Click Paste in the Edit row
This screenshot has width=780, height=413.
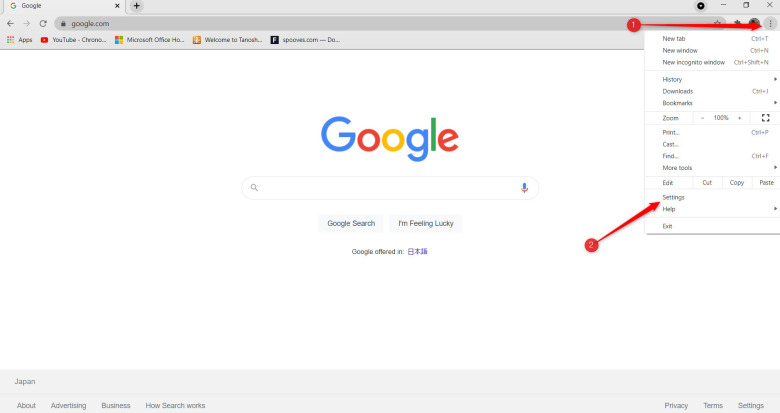tap(766, 183)
